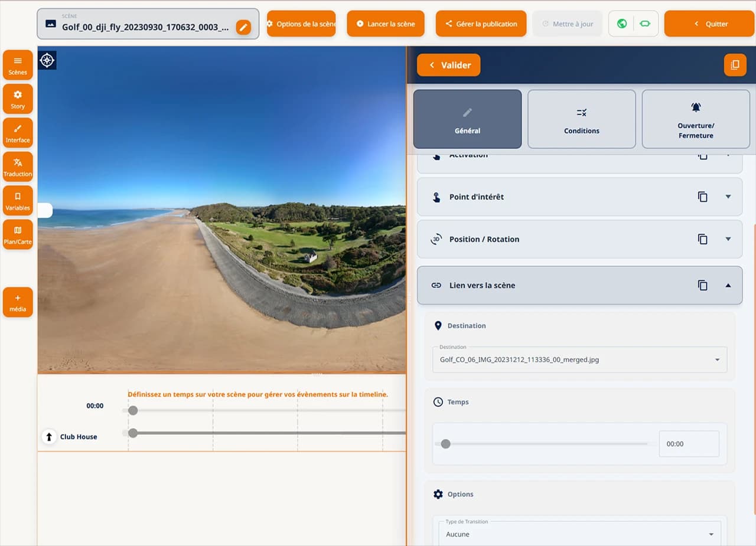
Task: Click the globe preview icon near Quitter
Action: click(623, 24)
